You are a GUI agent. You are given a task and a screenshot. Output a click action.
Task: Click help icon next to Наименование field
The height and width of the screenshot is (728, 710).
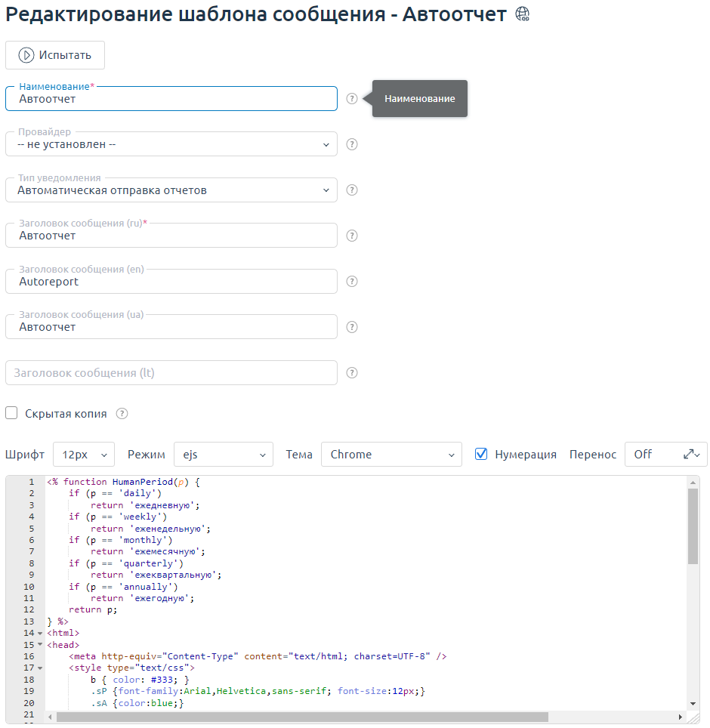352,99
